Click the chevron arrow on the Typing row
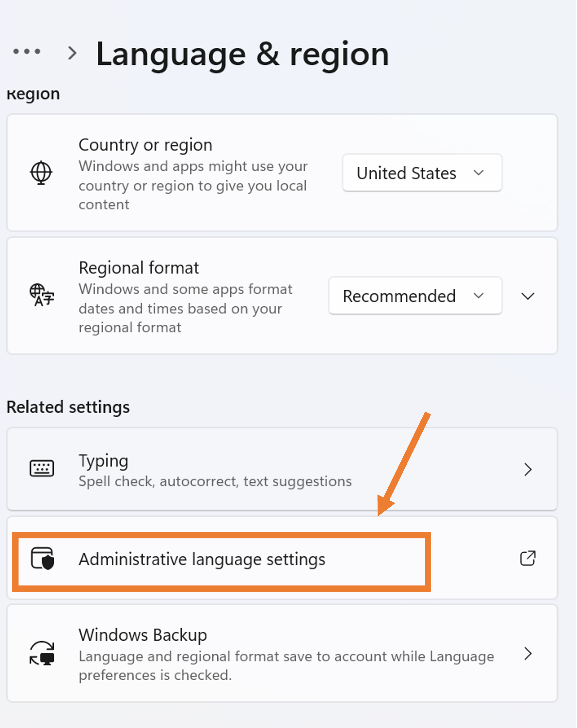Screen dimensions: 577x728 point(528,469)
